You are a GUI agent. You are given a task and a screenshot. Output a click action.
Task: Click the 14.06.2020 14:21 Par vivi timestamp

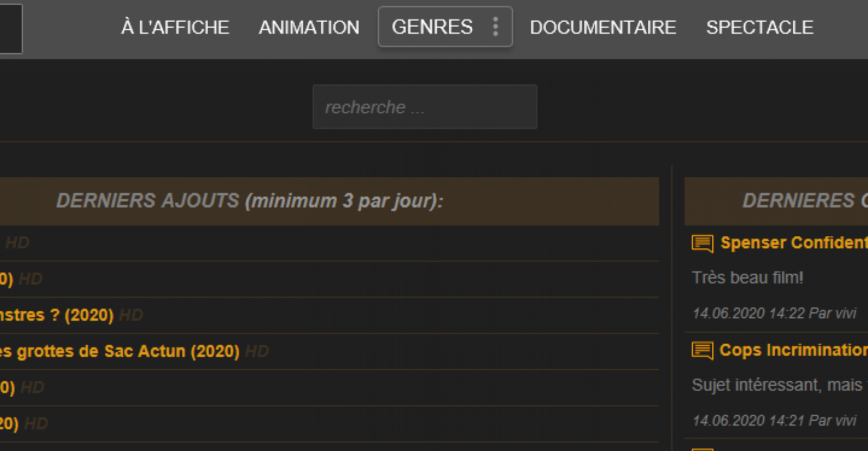coord(774,421)
